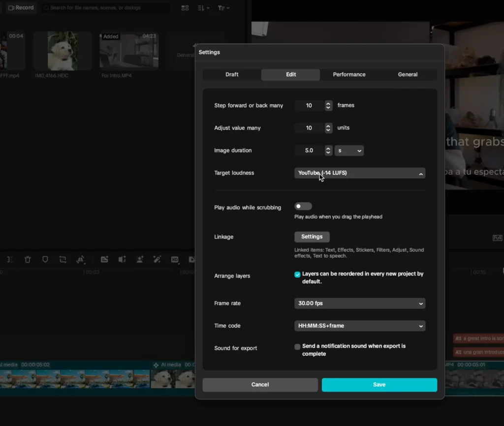Click Cancel in the Settings dialog
Screen dimensions: 504x426
[x=260, y=385]
